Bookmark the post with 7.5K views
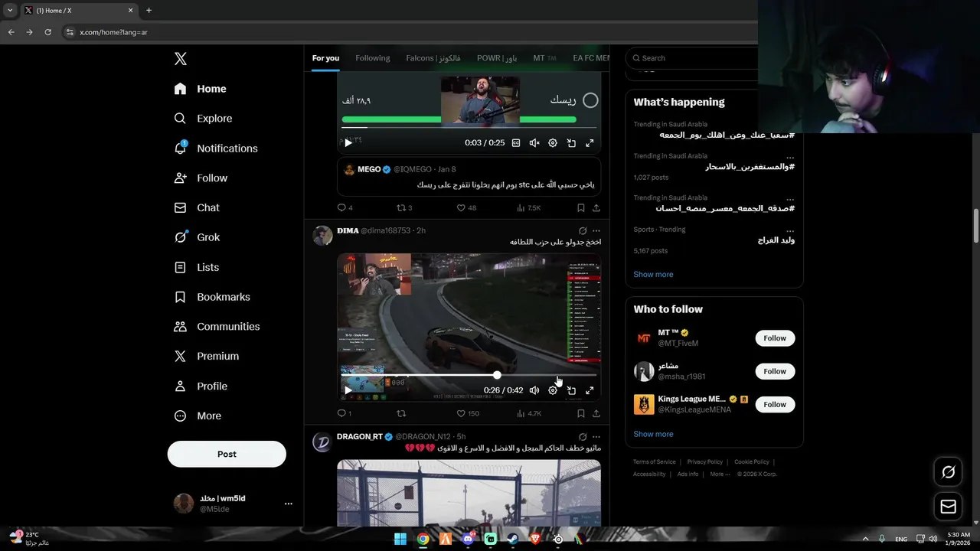Screen dimensions: 980x551 (x=581, y=207)
